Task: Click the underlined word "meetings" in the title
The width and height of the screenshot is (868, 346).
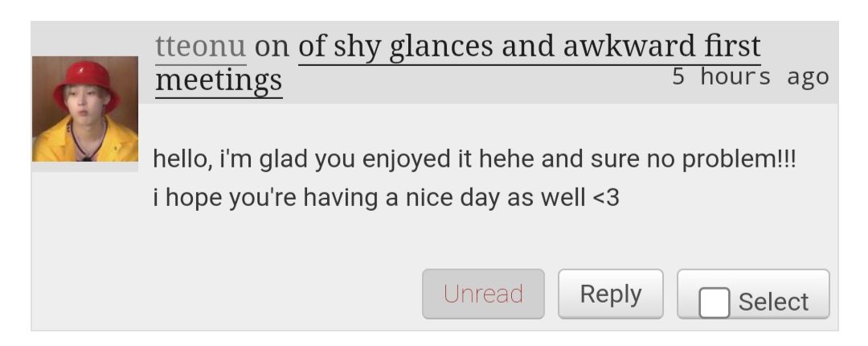Action: click(219, 80)
